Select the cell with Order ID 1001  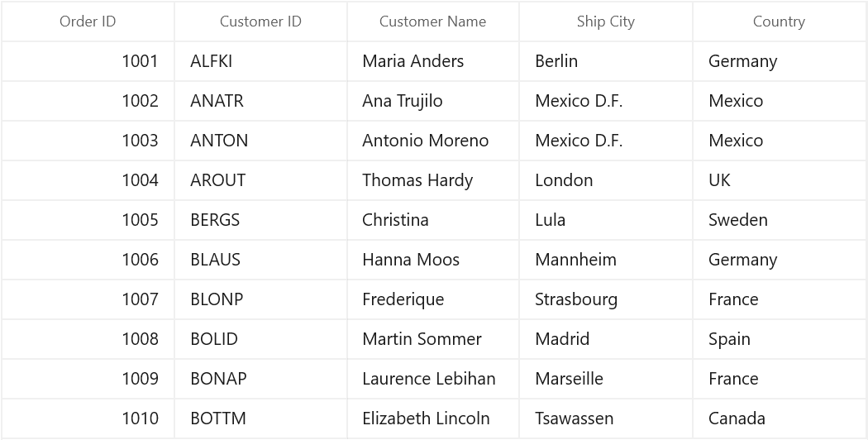(x=88, y=61)
